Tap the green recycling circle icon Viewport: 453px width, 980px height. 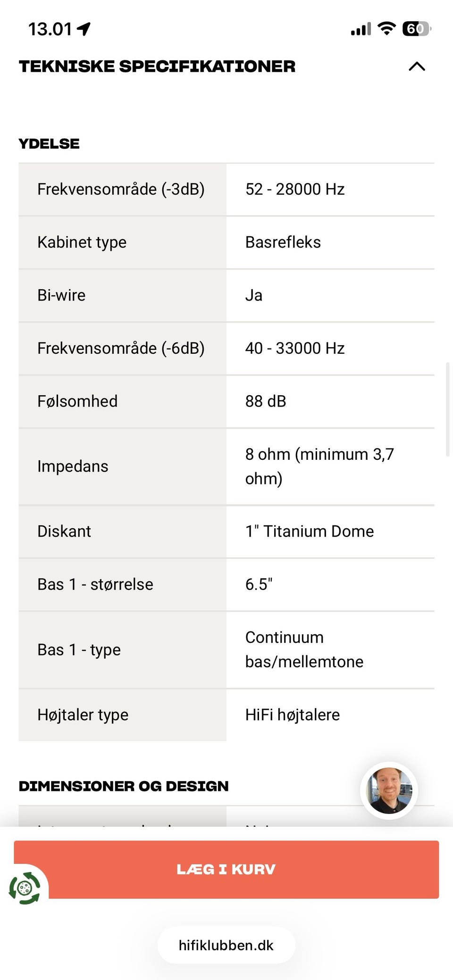(25, 888)
